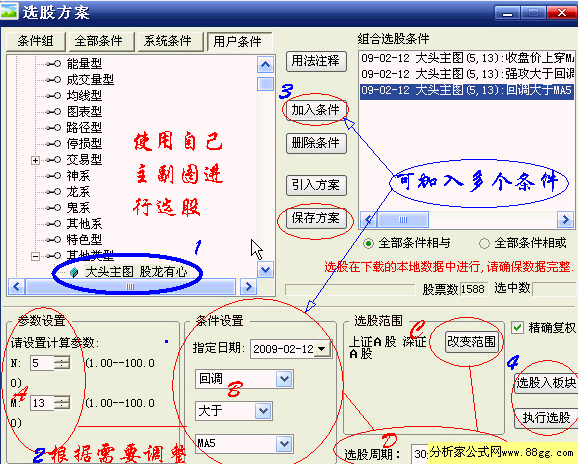This screenshot has height=464, width=578.
Task: Click the tree's scroll down arrow
Action: pyautogui.click(x=265, y=270)
